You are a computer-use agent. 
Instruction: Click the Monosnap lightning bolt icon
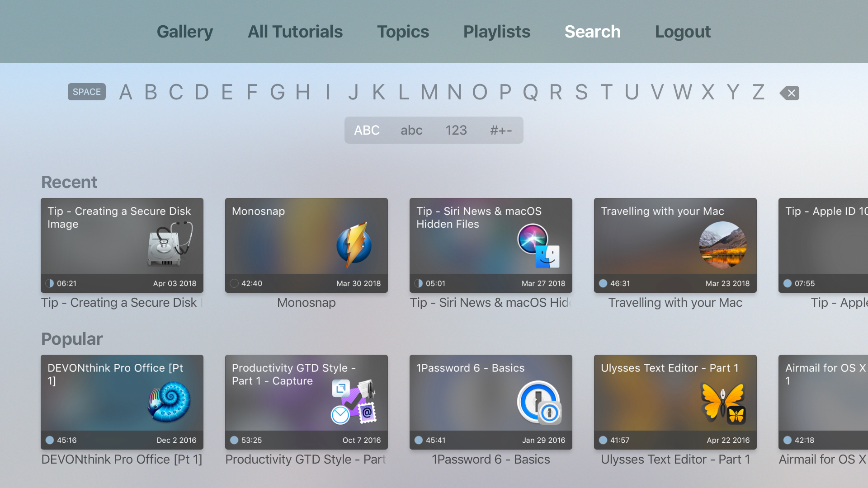[x=354, y=244]
